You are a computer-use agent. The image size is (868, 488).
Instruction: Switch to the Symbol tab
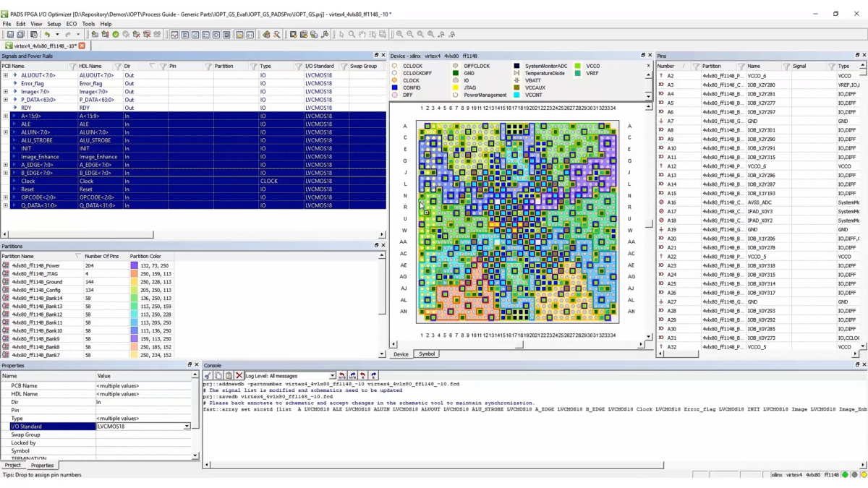[427, 354]
